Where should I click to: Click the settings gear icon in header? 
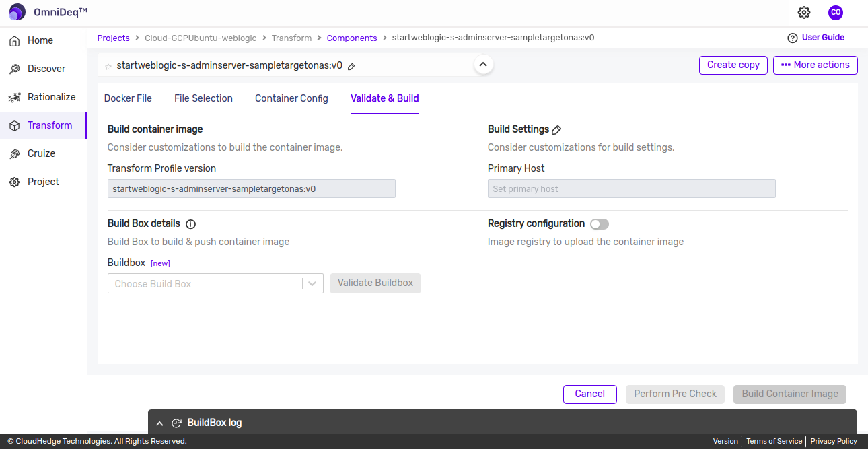[x=804, y=12]
